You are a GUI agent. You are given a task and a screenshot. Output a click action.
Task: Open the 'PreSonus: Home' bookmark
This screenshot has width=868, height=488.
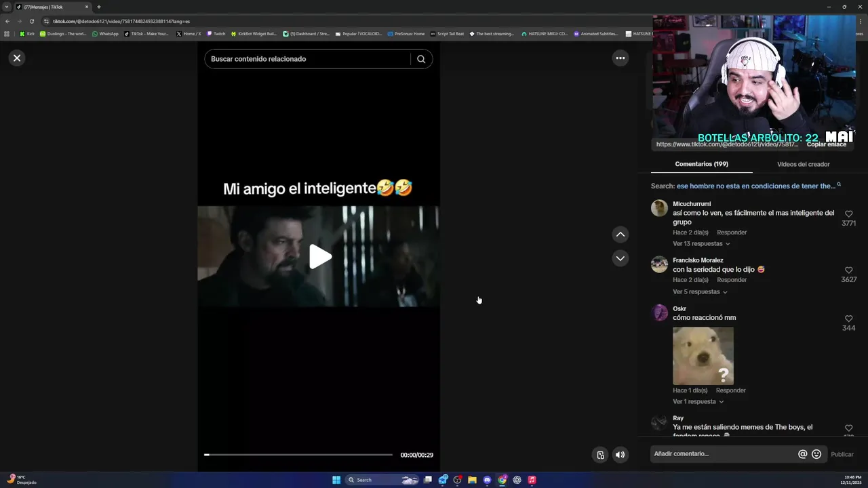tap(406, 34)
